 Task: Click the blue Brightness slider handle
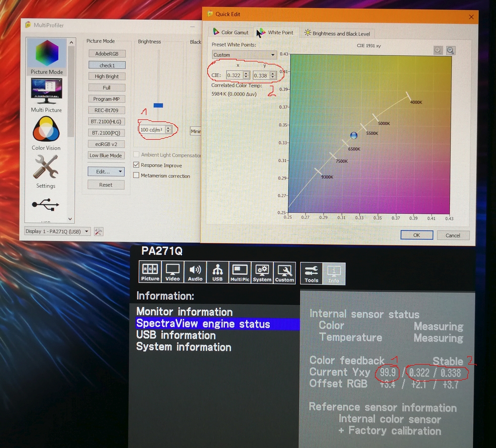pos(158,105)
